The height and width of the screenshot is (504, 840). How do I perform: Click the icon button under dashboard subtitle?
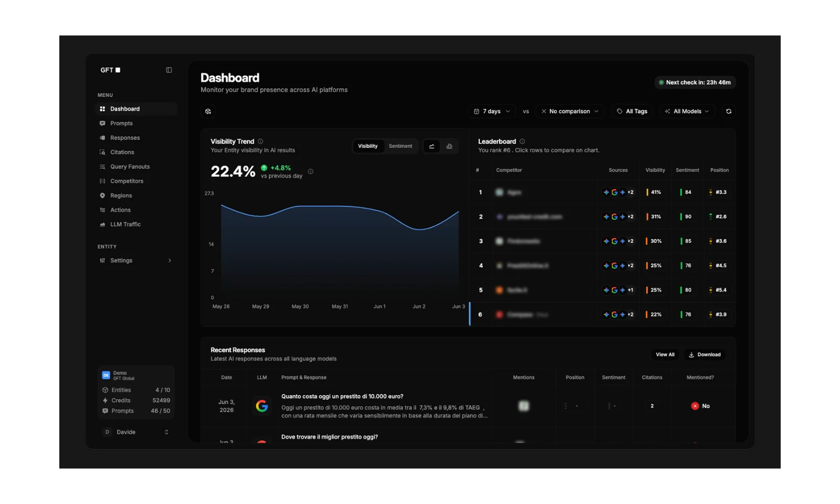coord(208,111)
